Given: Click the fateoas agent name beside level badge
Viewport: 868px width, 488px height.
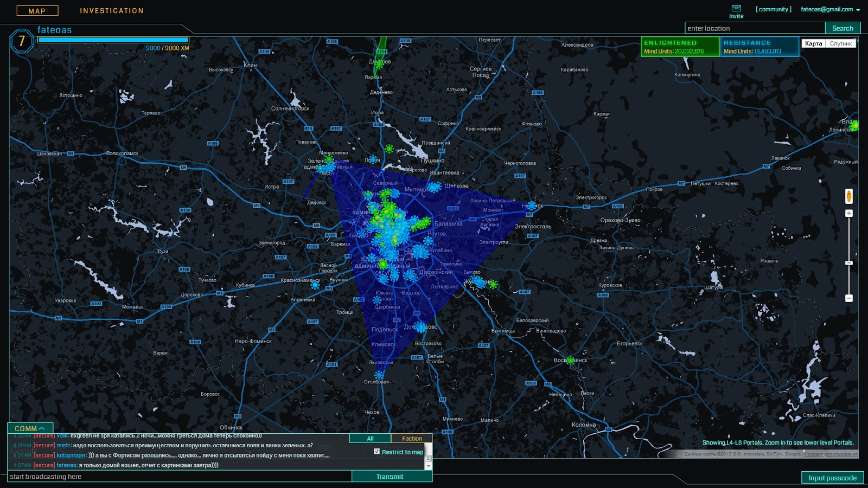Looking at the screenshot, I should click(54, 30).
